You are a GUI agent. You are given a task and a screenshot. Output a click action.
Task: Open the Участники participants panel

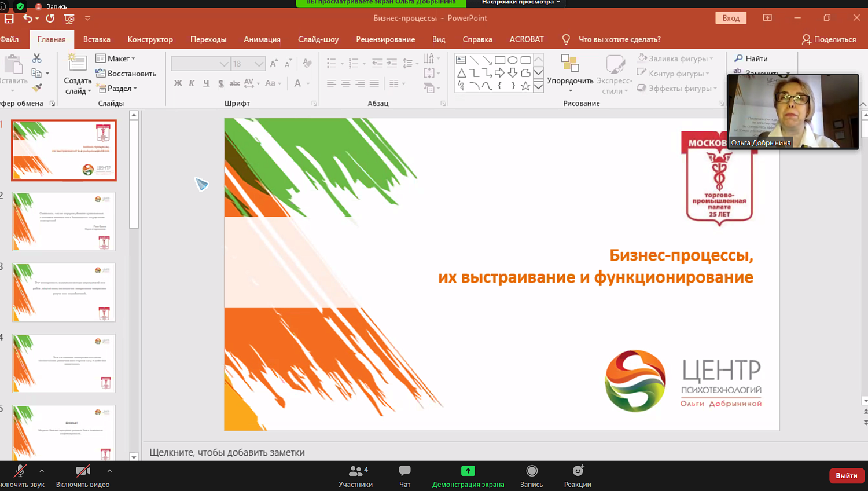(x=356, y=477)
